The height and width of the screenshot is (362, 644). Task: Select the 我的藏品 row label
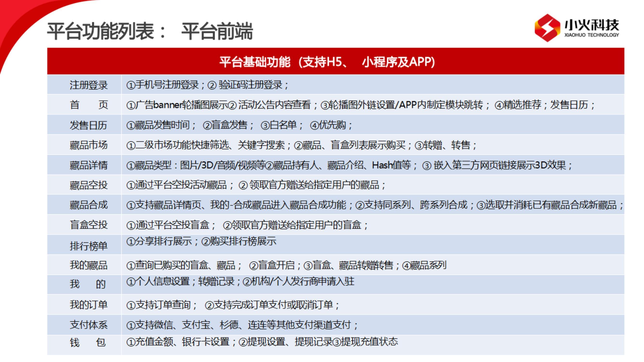coord(89,265)
